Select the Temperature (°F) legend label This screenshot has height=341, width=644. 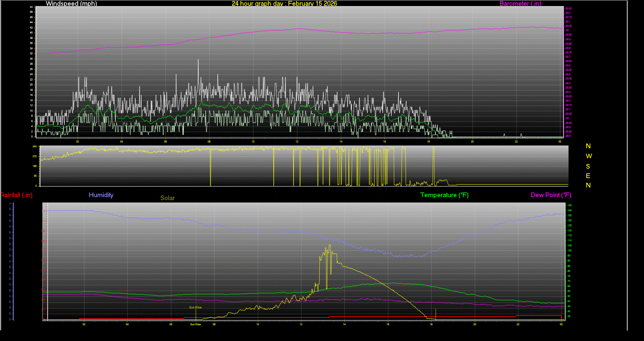[x=444, y=195]
